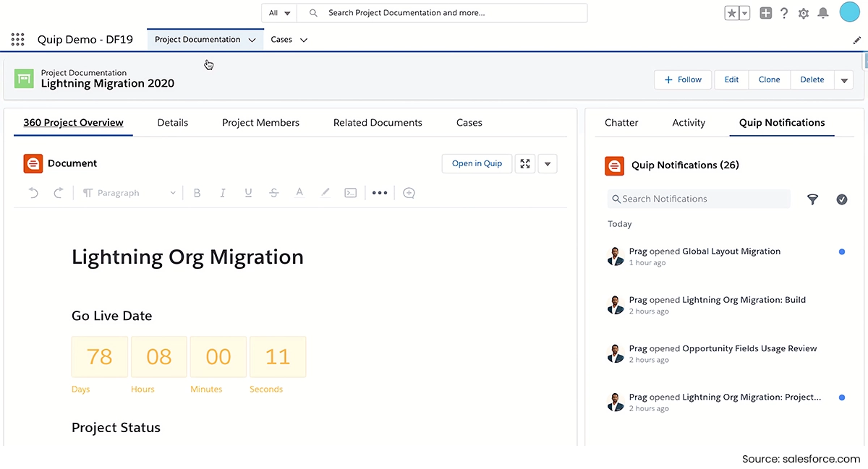Open the text color picker
Viewport: 868px width, 469px height.
(x=299, y=193)
